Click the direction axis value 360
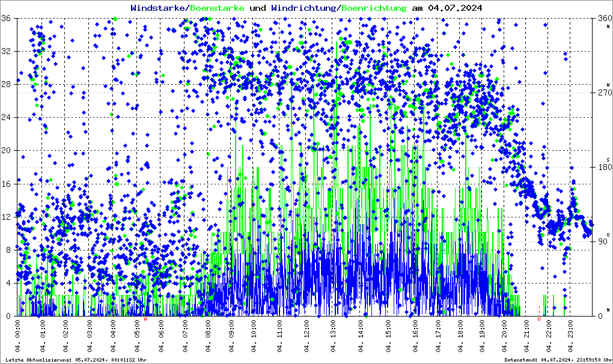 [605, 19]
